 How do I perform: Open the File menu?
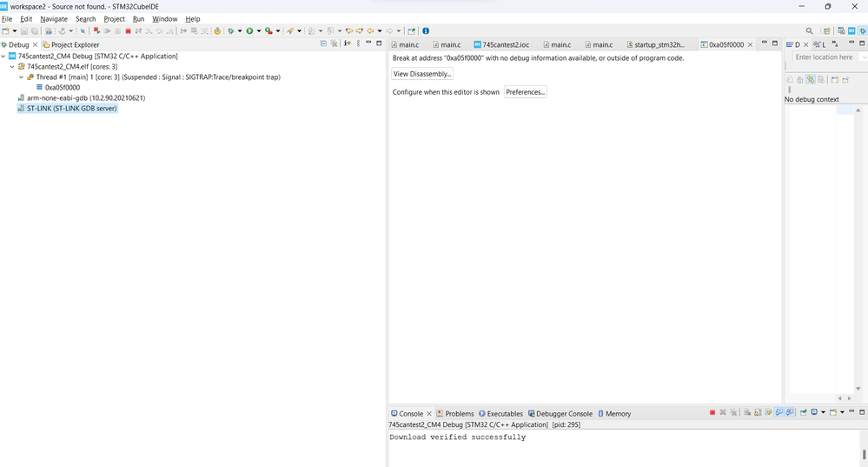point(7,19)
